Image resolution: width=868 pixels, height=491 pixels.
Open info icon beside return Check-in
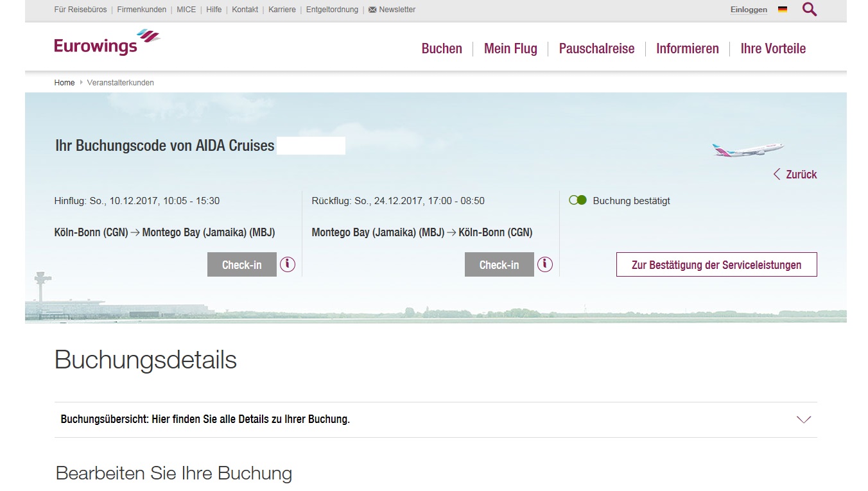pyautogui.click(x=545, y=264)
